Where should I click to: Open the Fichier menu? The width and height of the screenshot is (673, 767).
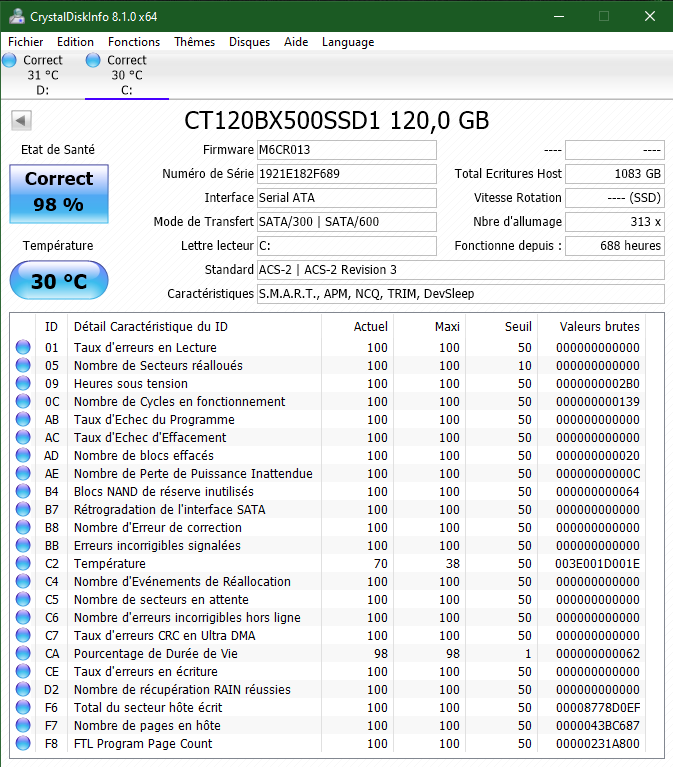click(x=25, y=42)
